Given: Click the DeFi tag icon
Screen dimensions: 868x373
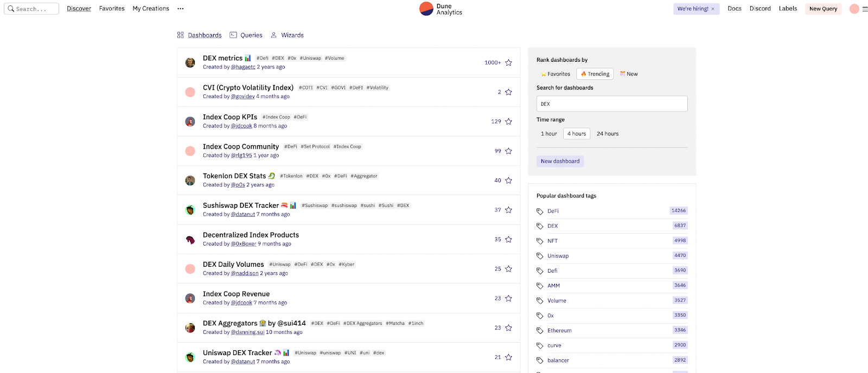Looking at the screenshot, I should (x=540, y=211).
